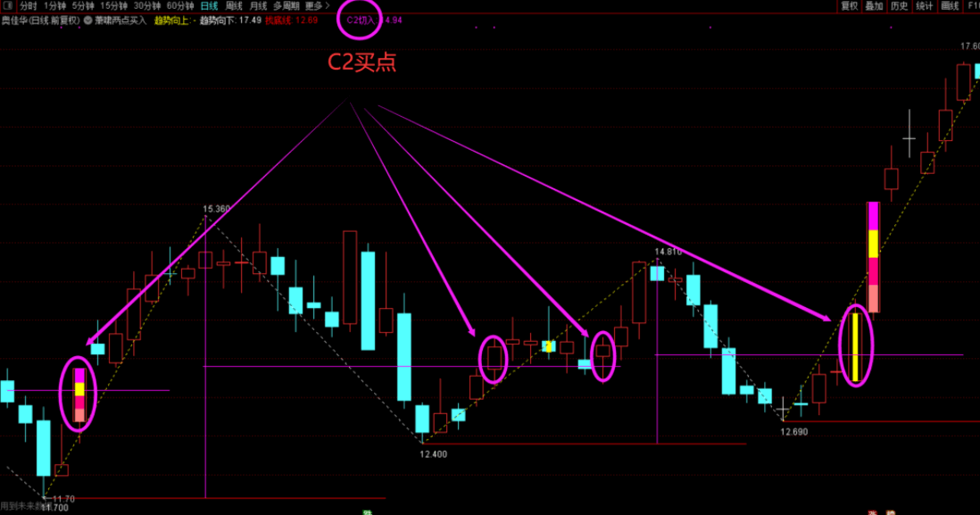Expand the 更多 periods dropdown
Viewport: 980px width, 515px height.
click(317, 6)
